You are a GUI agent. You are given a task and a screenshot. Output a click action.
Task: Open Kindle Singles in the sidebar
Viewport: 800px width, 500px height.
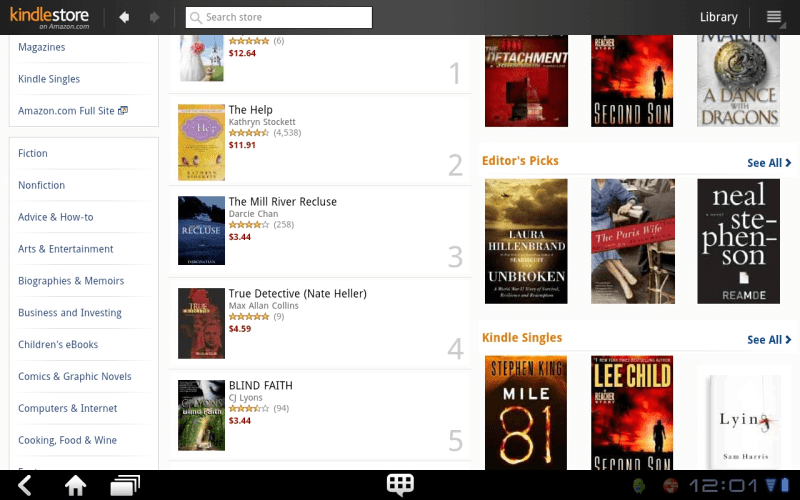(49, 79)
